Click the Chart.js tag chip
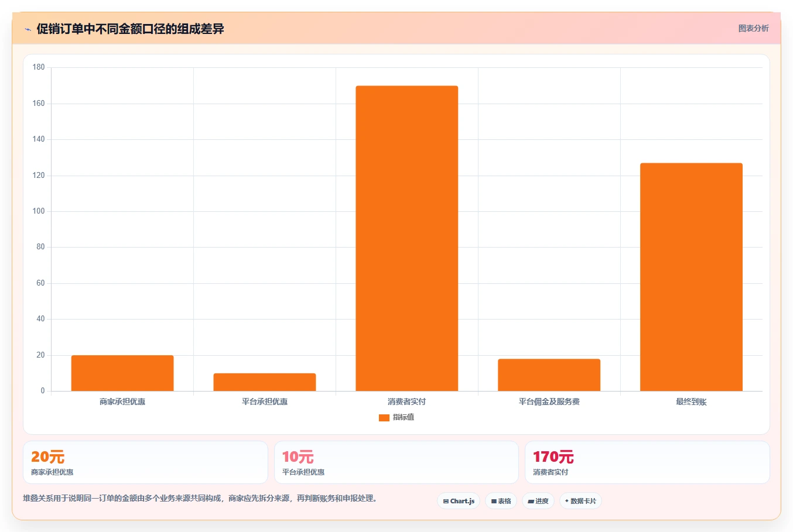Viewport: 793px width, 532px height. (x=459, y=501)
